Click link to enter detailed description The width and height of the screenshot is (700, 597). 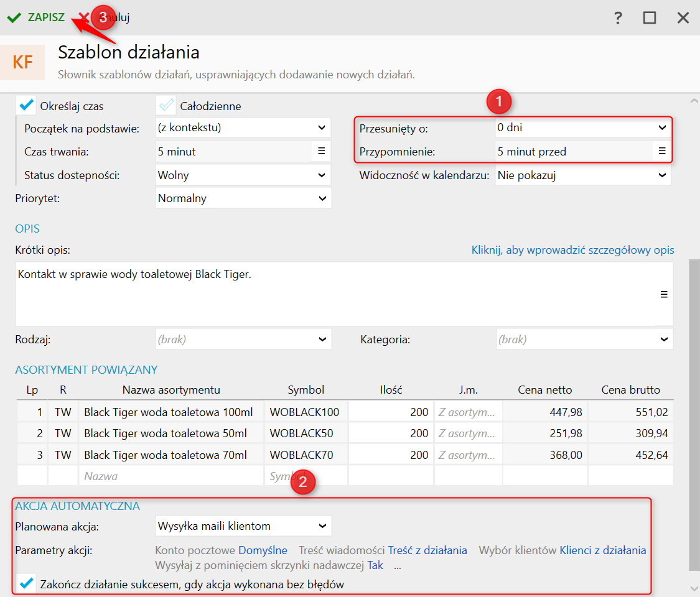[x=572, y=250]
